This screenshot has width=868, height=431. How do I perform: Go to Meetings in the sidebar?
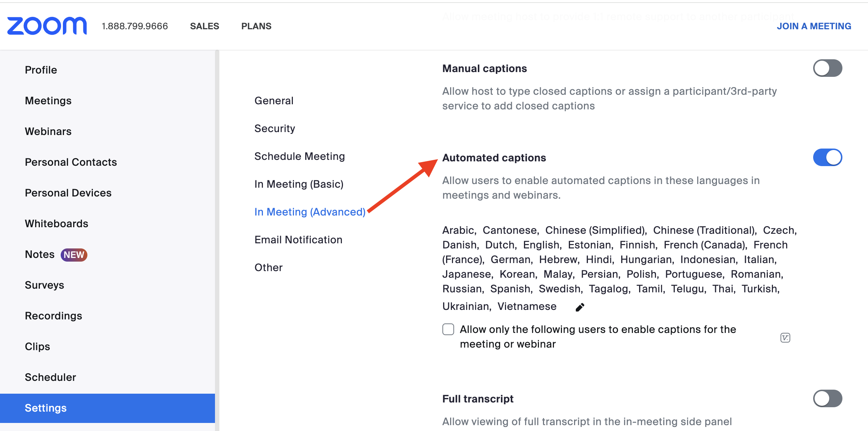[x=48, y=101]
